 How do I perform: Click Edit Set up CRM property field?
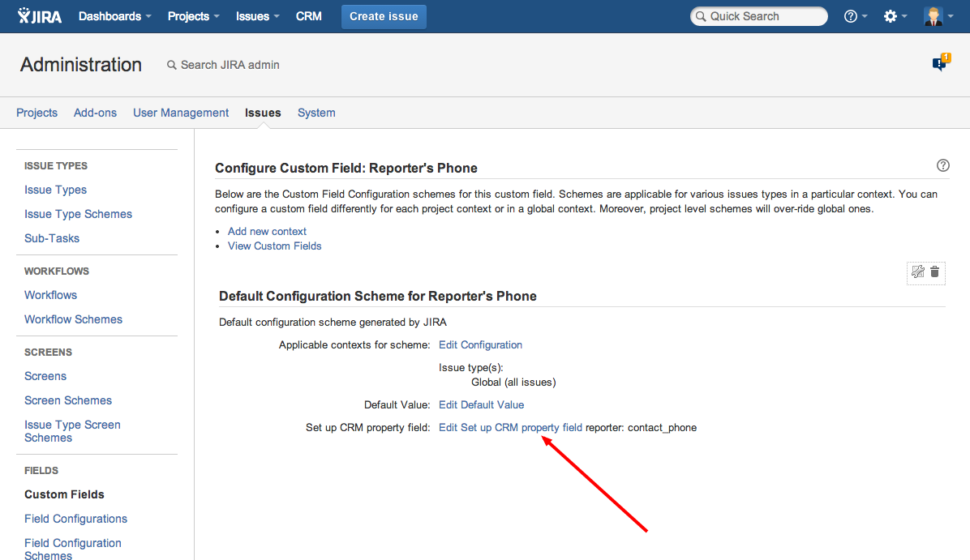click(x=510, y=427)
